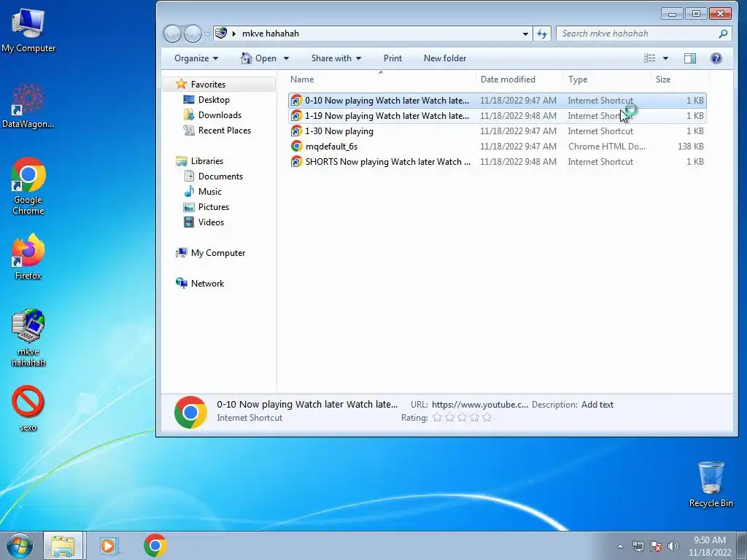Open address bar history dropdown
Screen dimensions: 747x560
[525, 34]
